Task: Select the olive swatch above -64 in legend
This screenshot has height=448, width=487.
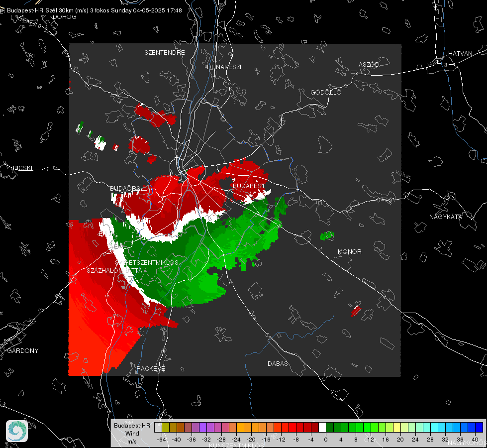Action: tap(166, 428)
